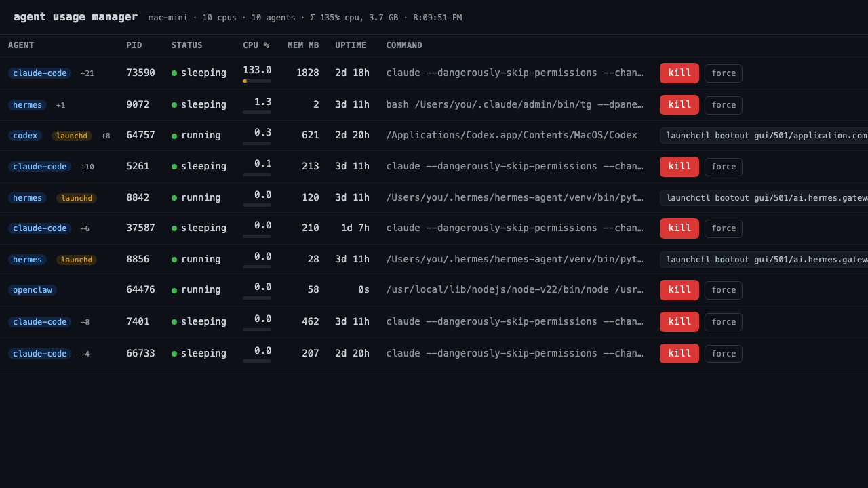Image resolution: width=868 pixels, height=488 pixels.
Task: Click the codex agent badge
Action: [x=25, y=136]
